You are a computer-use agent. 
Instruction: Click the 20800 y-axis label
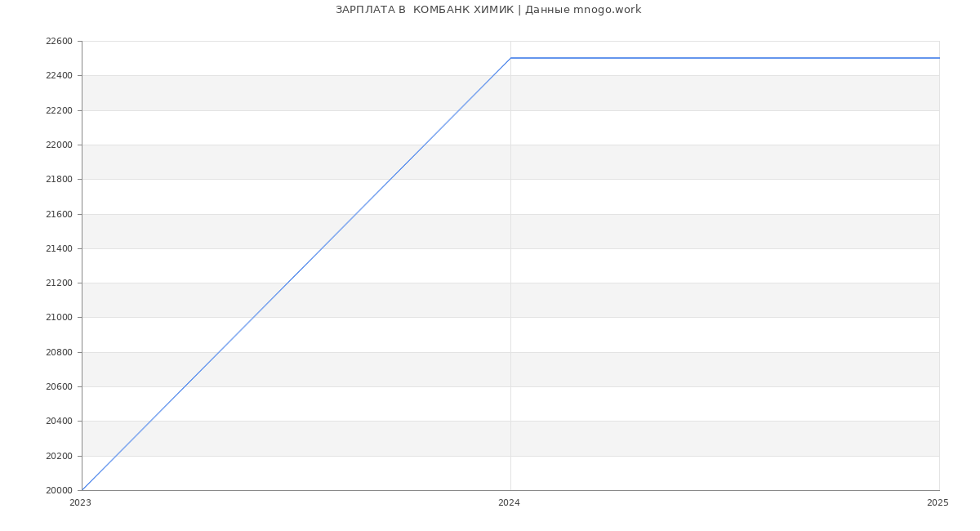point(59,353)
